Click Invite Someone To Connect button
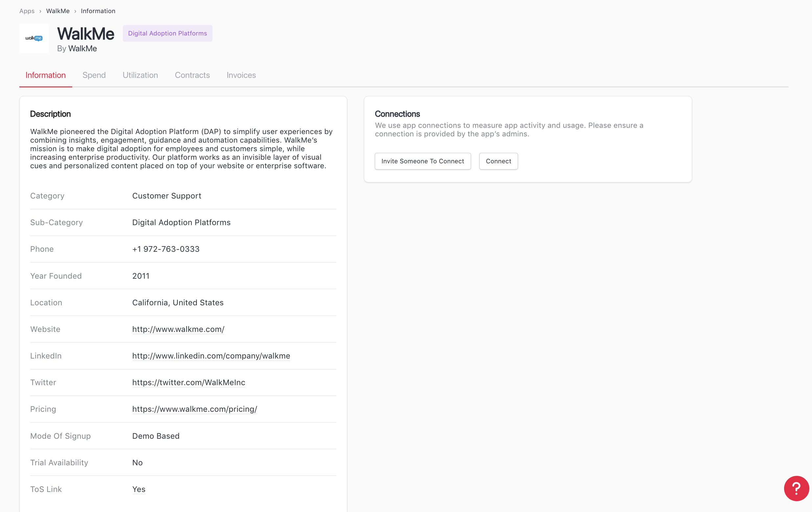Viewport: 812px width, 512px height. pos(422,161)
